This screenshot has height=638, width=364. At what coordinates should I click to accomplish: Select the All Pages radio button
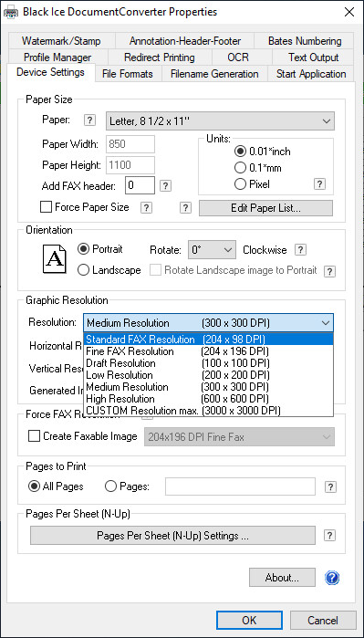pyautogui.click(x=57, y=486)
